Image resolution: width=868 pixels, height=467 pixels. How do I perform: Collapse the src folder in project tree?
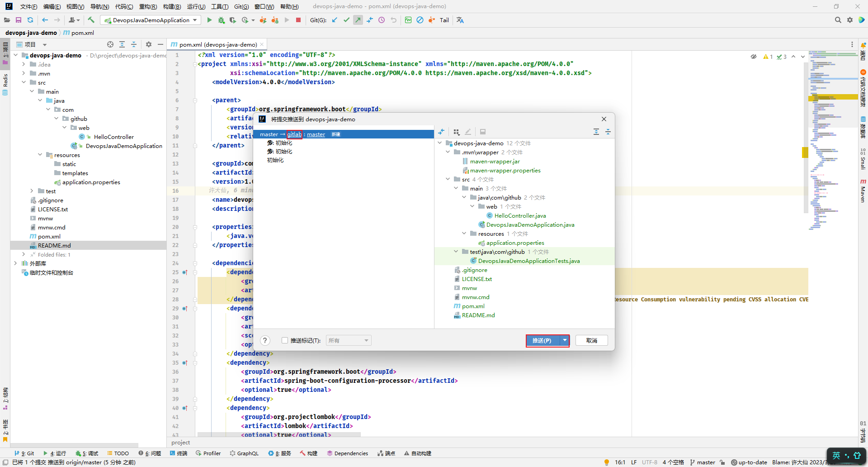pos(24,82)
